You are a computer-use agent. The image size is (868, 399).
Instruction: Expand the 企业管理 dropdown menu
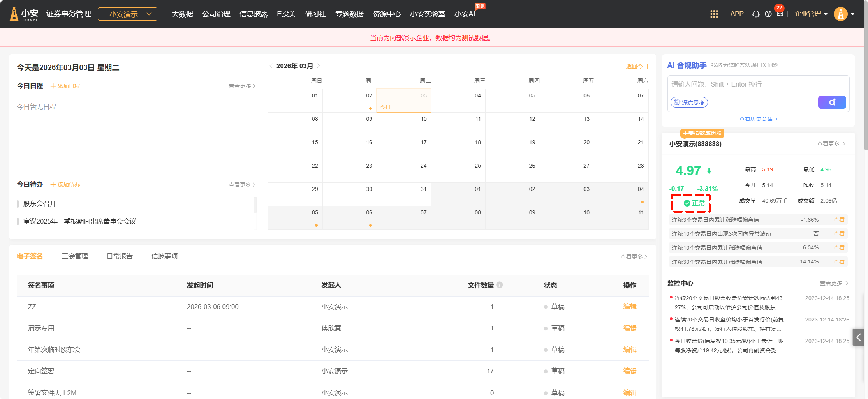811,14
